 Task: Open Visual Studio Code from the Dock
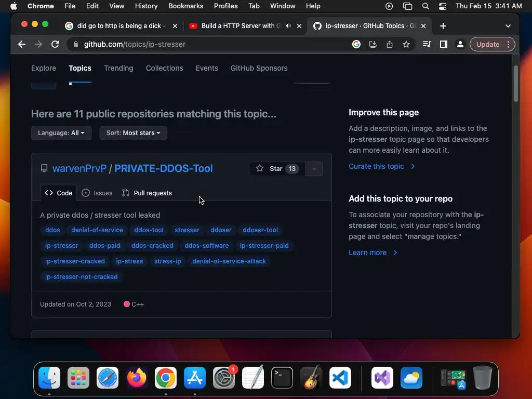(x=340, y=378)
